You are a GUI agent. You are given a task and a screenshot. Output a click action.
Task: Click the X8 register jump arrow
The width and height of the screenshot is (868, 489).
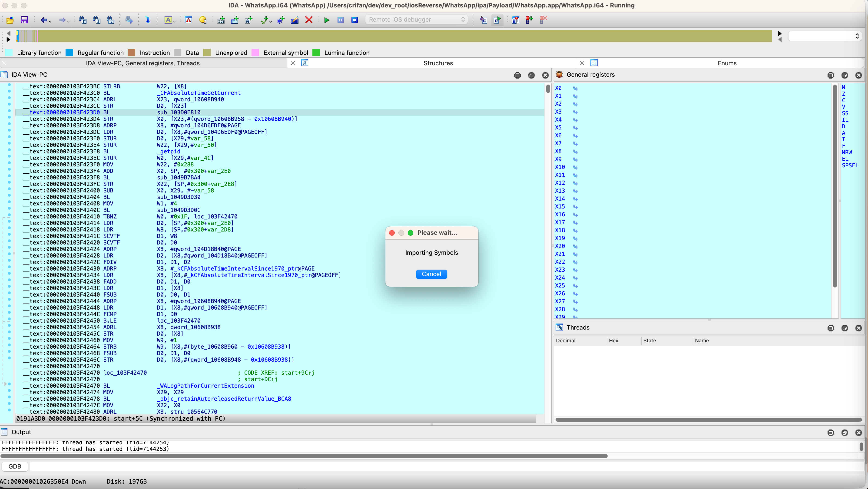[575, 152]
